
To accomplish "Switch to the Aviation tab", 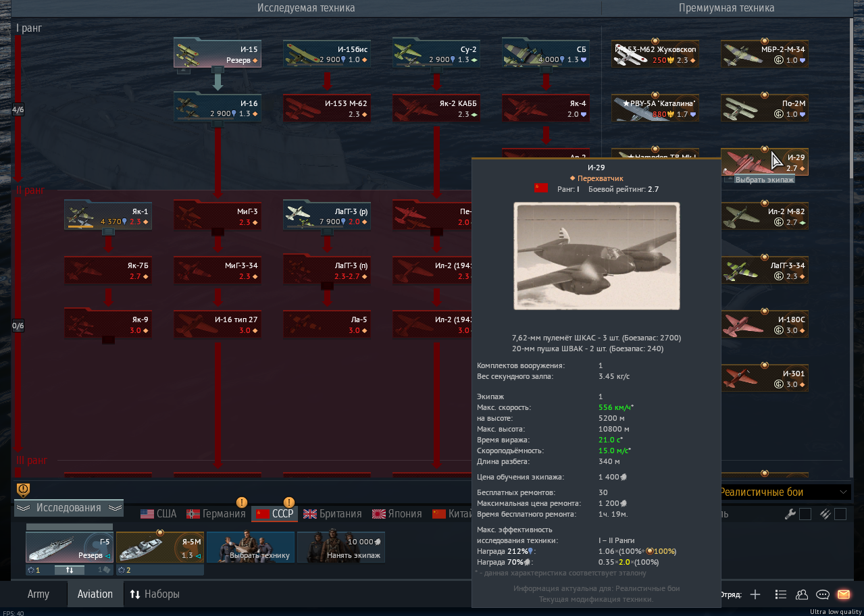I will coord(95,594).
